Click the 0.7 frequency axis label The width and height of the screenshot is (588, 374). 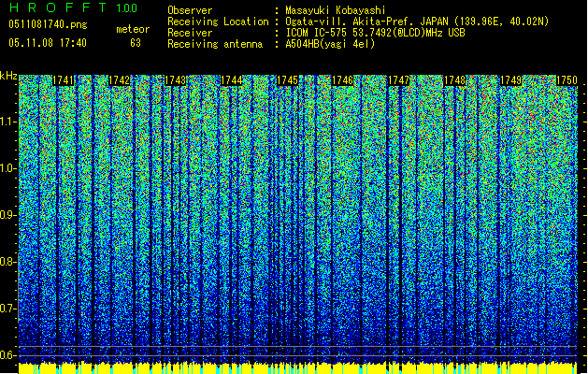[x=8, y=309]
